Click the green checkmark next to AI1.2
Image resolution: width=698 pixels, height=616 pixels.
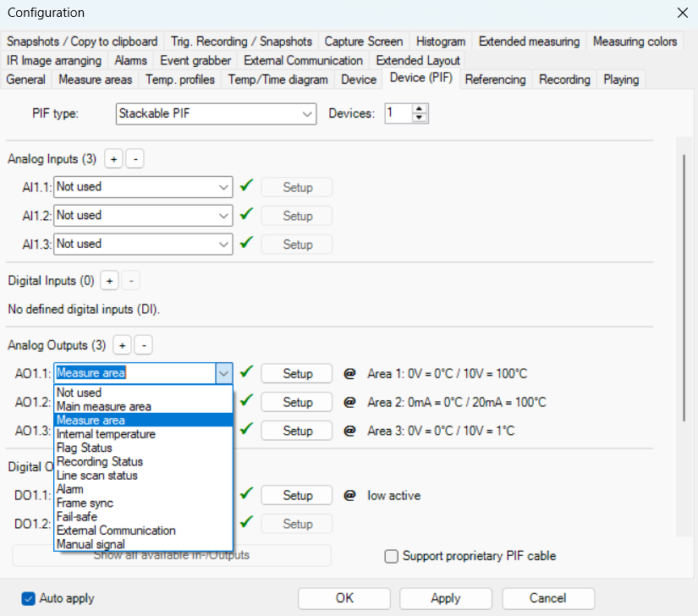[246, 214]
